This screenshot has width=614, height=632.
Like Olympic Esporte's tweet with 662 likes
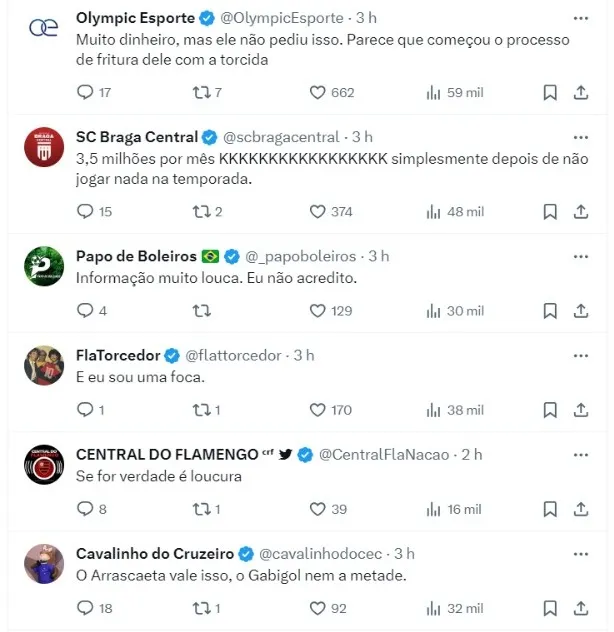[318, 93]
